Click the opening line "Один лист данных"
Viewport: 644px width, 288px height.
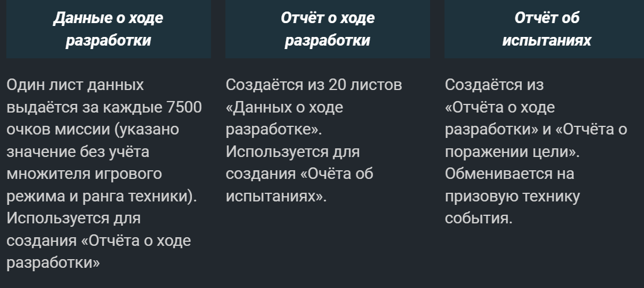click(75, 85)
